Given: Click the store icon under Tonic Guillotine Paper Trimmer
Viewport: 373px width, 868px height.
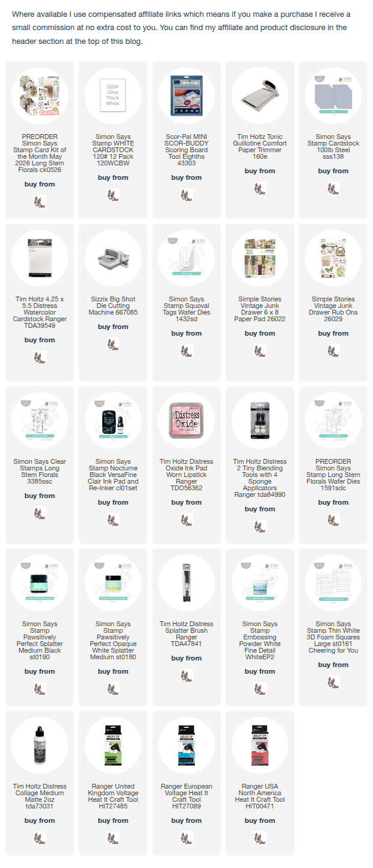Looking at the screenshot, I should (x=260, y=188).
